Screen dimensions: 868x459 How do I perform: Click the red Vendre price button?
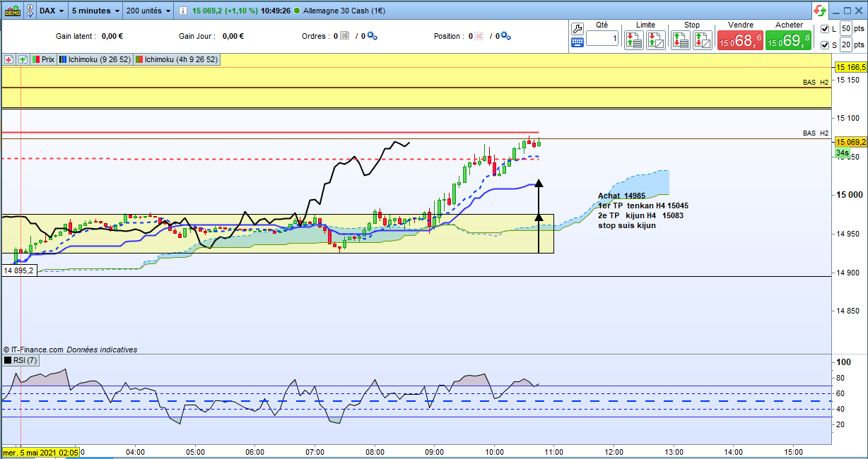[740, 41]
